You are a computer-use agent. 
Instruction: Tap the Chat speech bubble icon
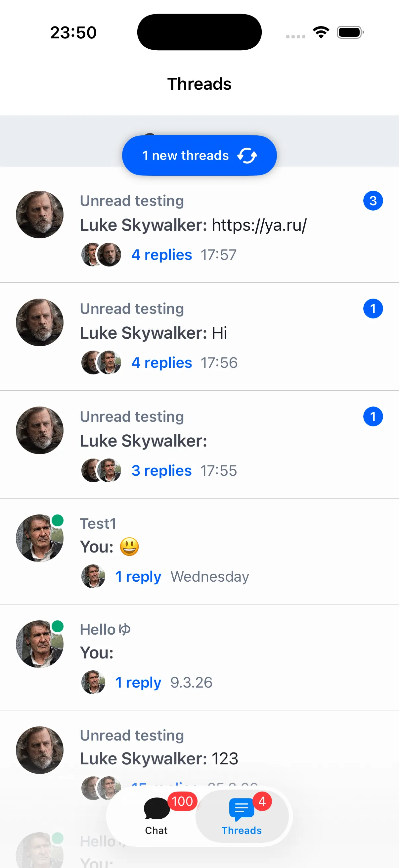[x=156, y=808]
